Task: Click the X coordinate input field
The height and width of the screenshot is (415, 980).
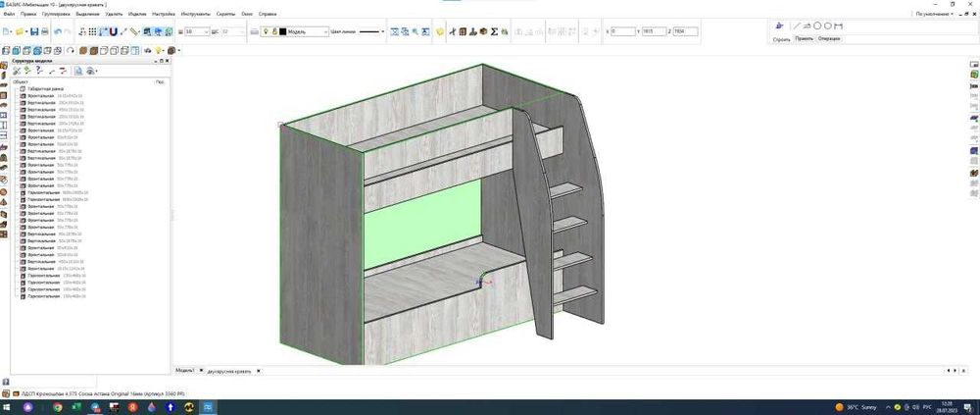Action: 621,32
